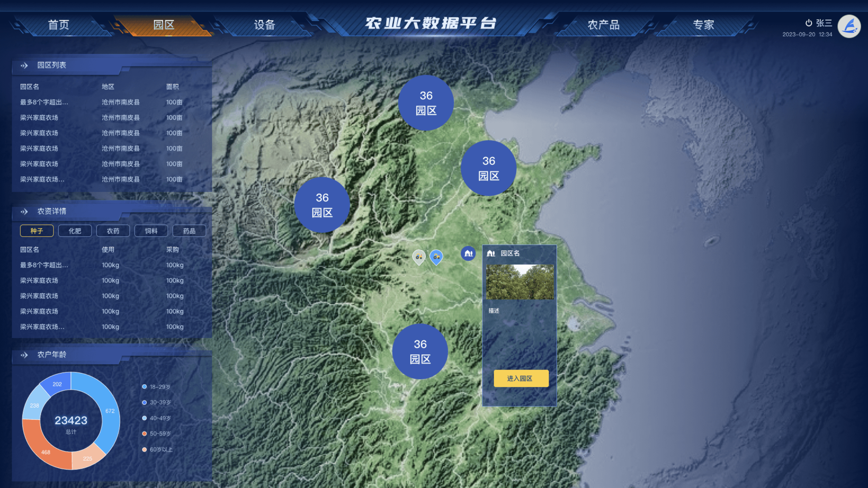The width and height of the screenshot is (868, 488).
Task: Open the 农产品 navigation tab
Action: coord(603,25)
